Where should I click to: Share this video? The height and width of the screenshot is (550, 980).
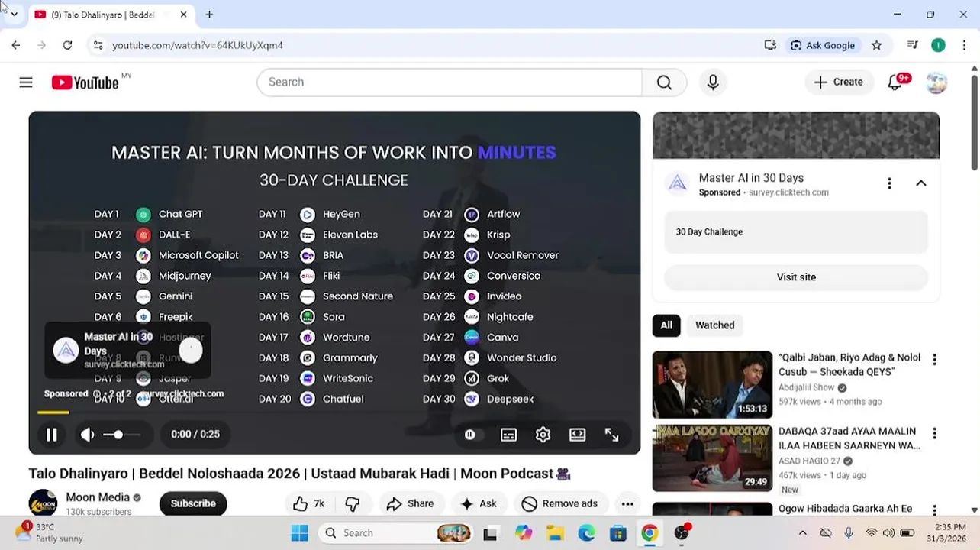[x=411, y=503]
